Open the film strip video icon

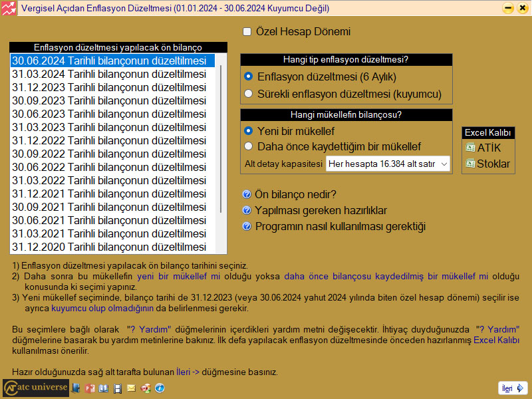point(118,388)
